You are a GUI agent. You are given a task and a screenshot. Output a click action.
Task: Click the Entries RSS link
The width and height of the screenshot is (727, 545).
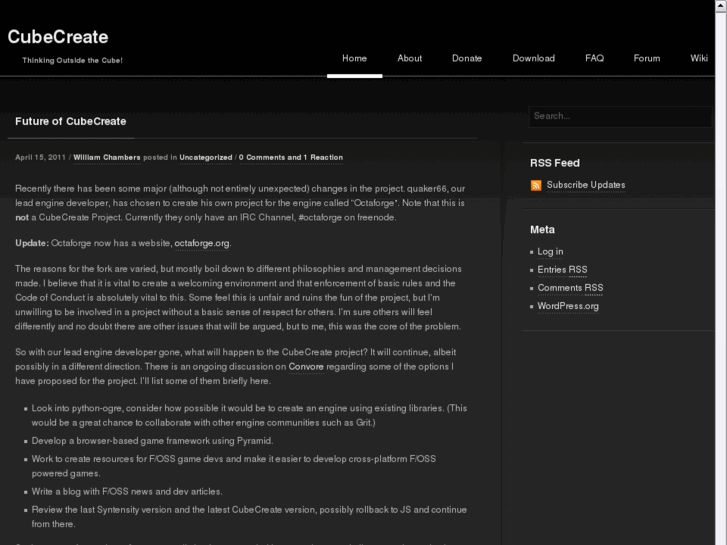pos(562,270)
